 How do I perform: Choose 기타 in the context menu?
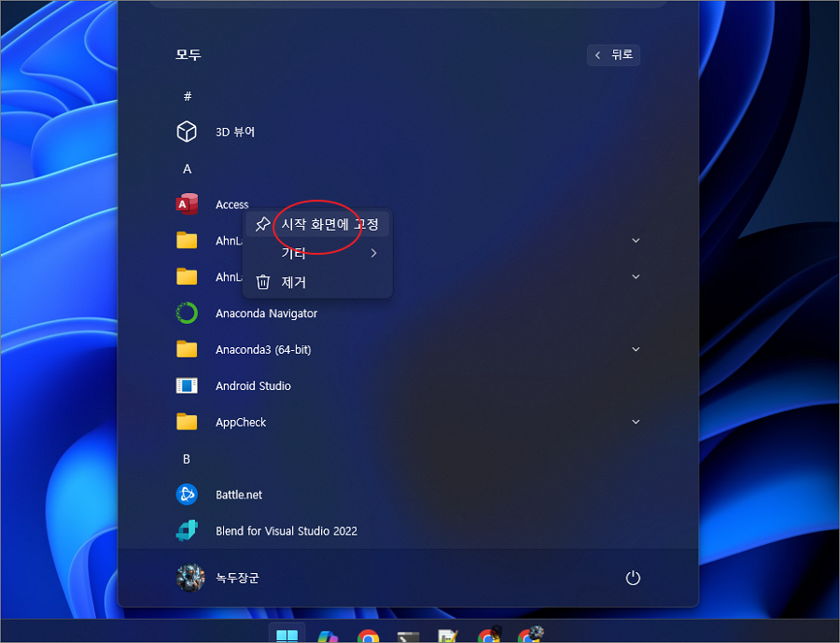(317, 253)
